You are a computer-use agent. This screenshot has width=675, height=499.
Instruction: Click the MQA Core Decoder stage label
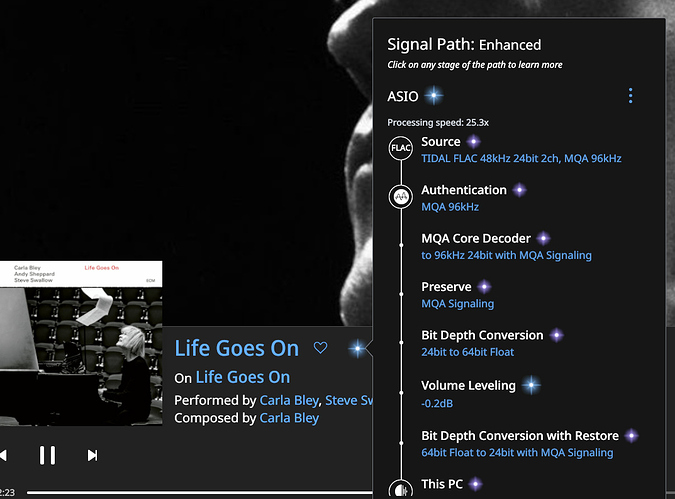(476, 238)
